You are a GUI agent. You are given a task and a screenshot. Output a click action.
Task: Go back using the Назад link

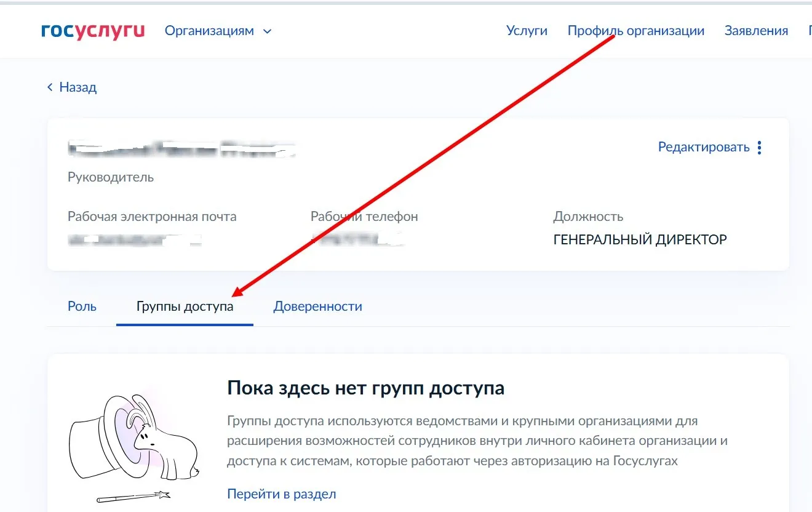[78, 87]
